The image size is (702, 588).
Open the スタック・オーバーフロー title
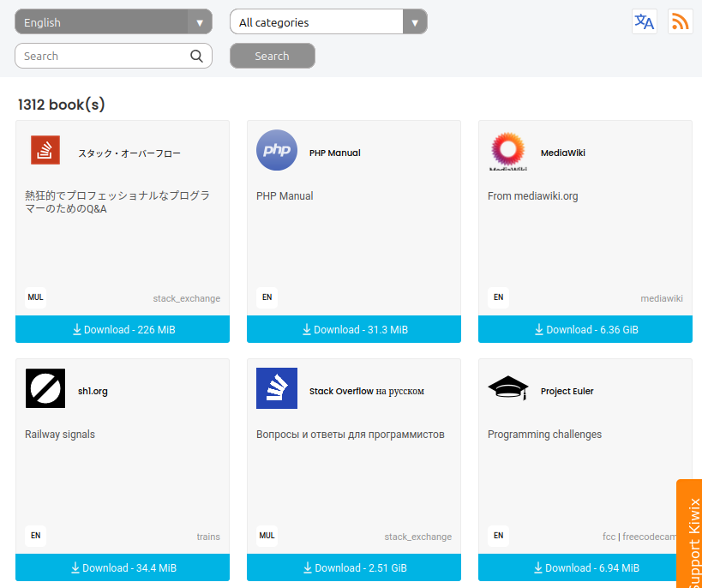click(x=129, y=153)
